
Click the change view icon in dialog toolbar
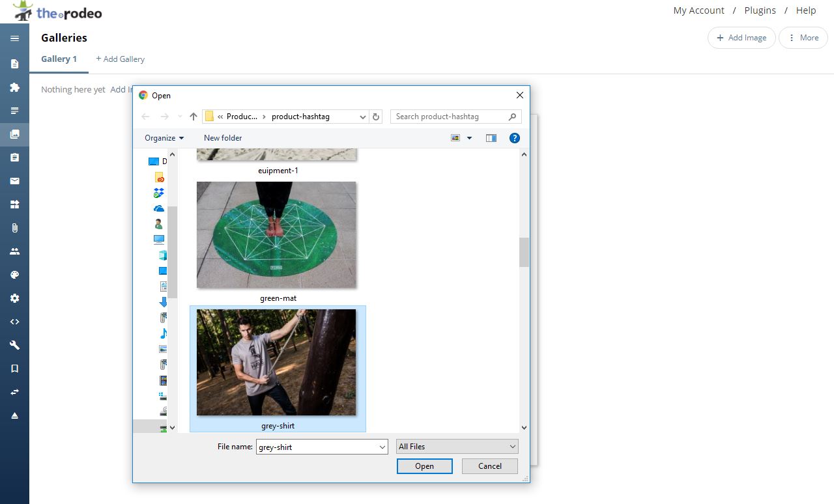point(455,138)
